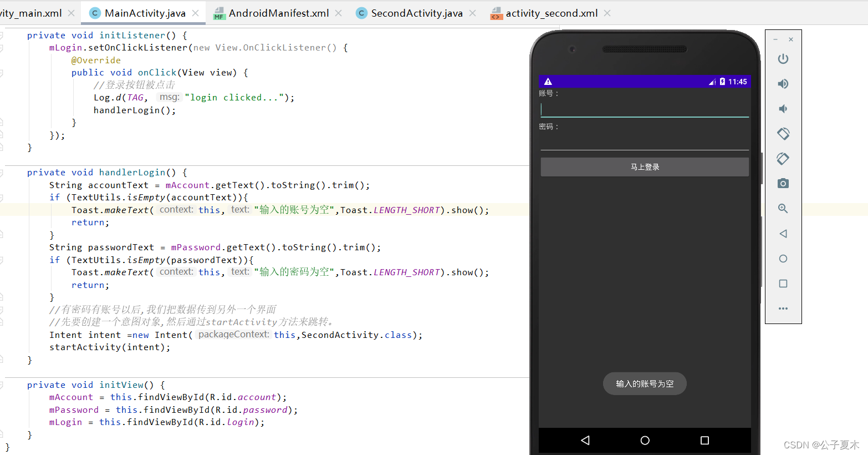Tap Home in the phone's navigation bar
The height and width of the screenshot is (455, 868).
coord(645,441)
